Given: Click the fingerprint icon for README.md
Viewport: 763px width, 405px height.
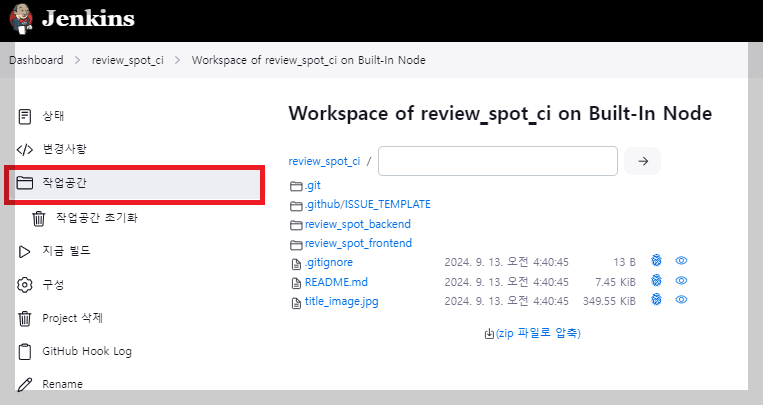Looking at the screenshot, I should click(x=656, y=280).
